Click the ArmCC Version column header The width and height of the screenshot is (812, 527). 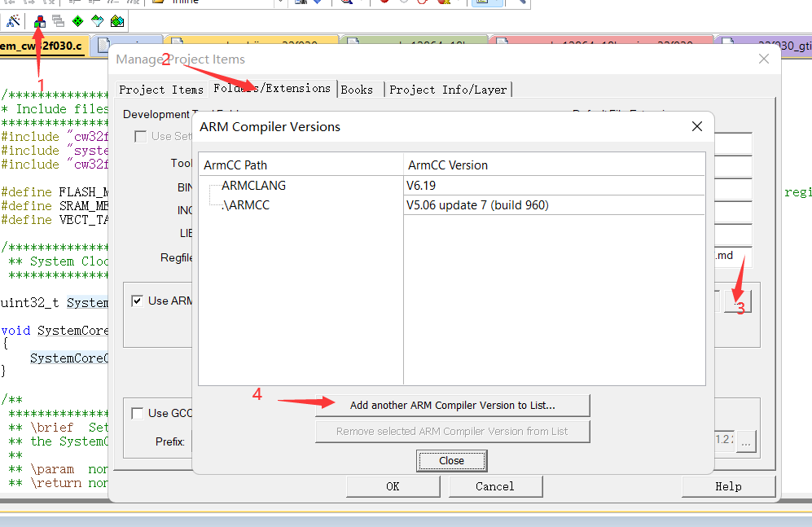coord(554,165)
